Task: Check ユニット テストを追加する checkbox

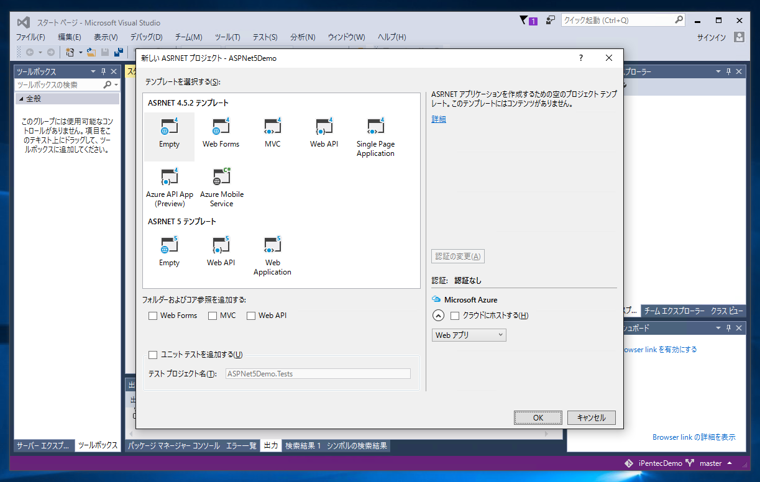Action: pyautogui.click(x=153, y=355)
